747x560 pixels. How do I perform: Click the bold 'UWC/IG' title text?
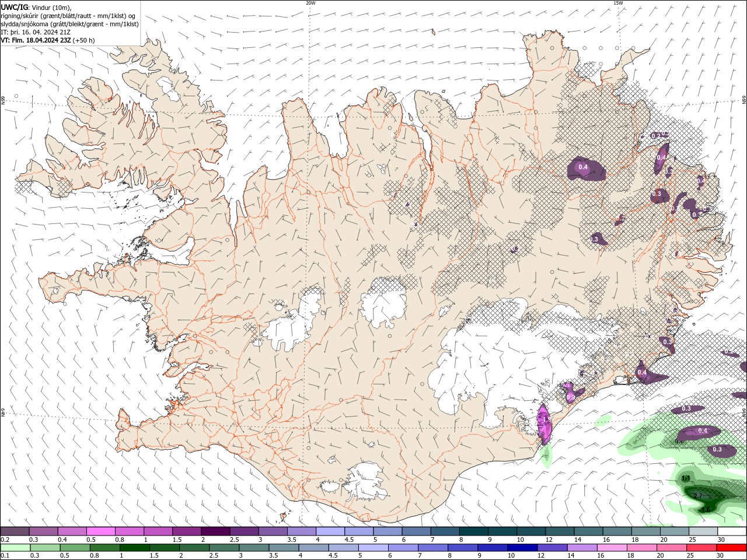[x=13, y=7]
